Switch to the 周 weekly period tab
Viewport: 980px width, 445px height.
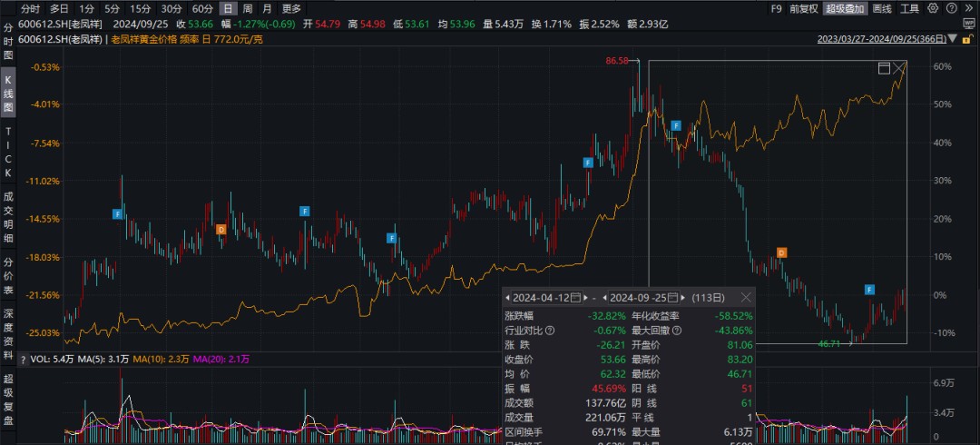[x=248, y=8]
